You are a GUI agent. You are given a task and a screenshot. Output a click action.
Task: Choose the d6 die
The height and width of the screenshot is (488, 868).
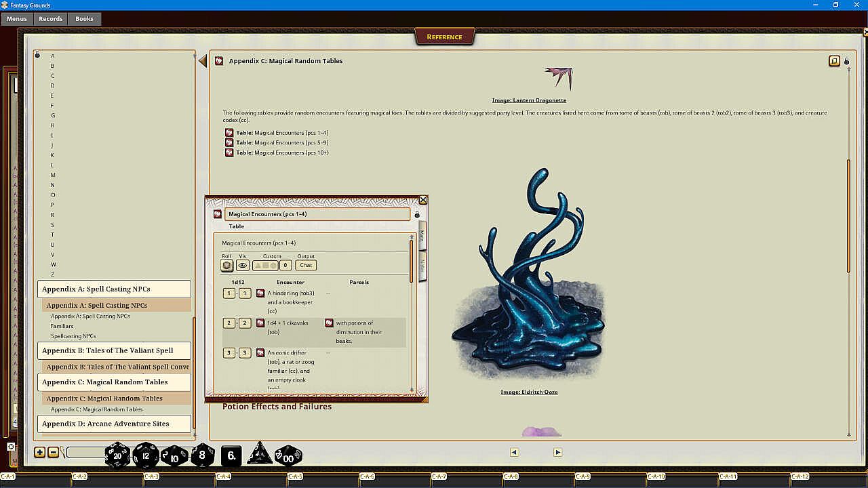(231, 455)
